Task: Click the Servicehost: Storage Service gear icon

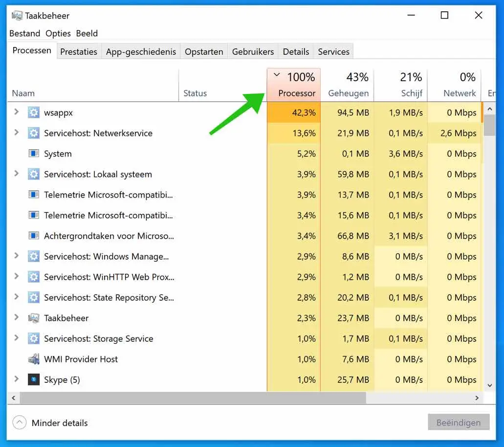Action: 33,338
